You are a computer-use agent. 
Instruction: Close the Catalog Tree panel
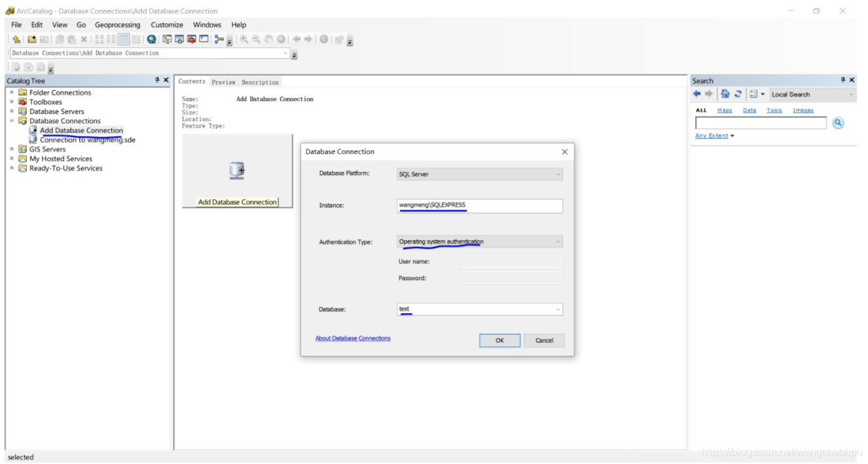click(166, 80)
